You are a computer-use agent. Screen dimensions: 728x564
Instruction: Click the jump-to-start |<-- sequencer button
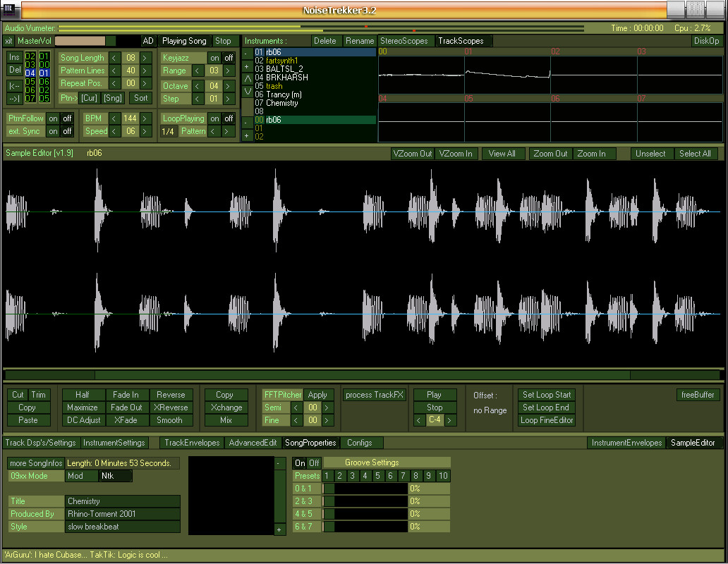[x=14, y=85]
